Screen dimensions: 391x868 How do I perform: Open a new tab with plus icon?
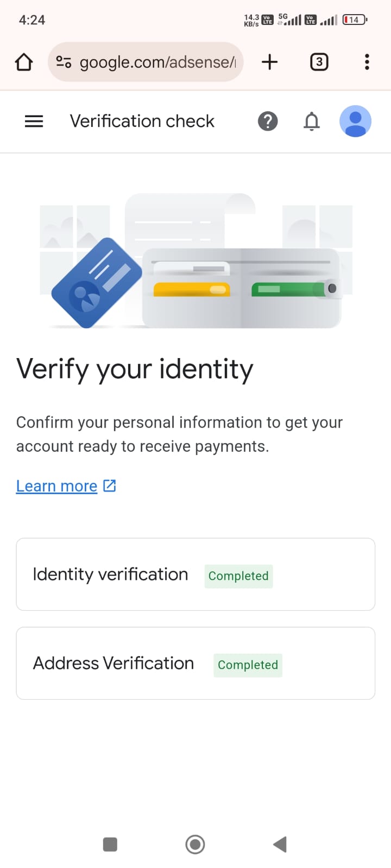[269, 62]
